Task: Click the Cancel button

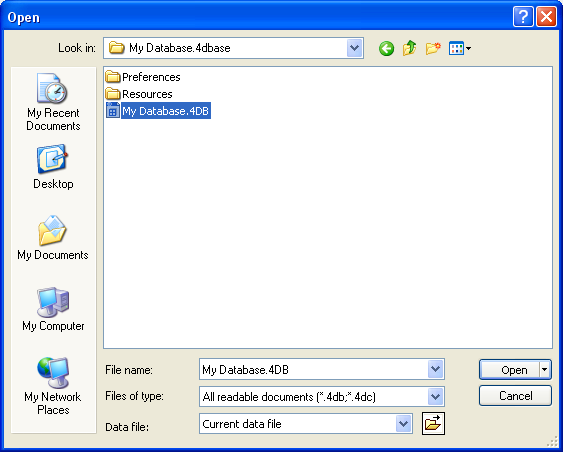Action: [x=515, y=396]
